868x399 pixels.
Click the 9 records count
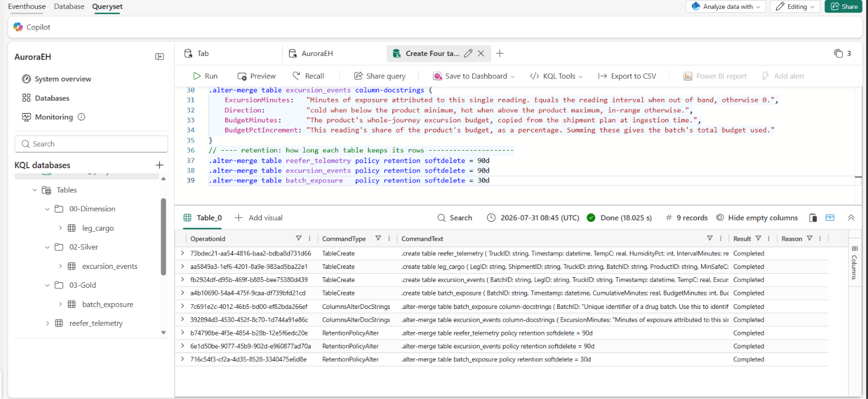click(686, 218)
